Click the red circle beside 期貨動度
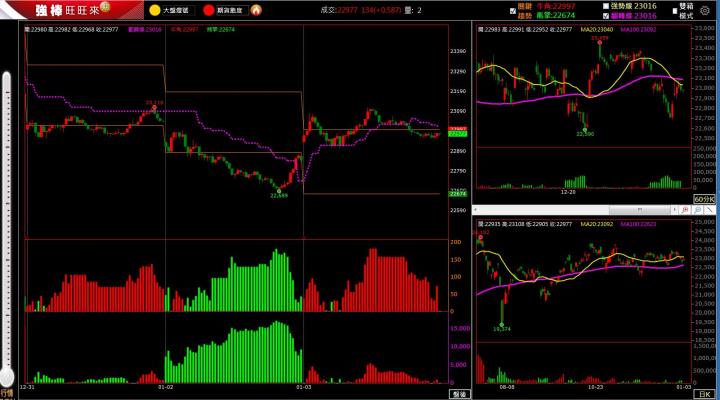 208,10
